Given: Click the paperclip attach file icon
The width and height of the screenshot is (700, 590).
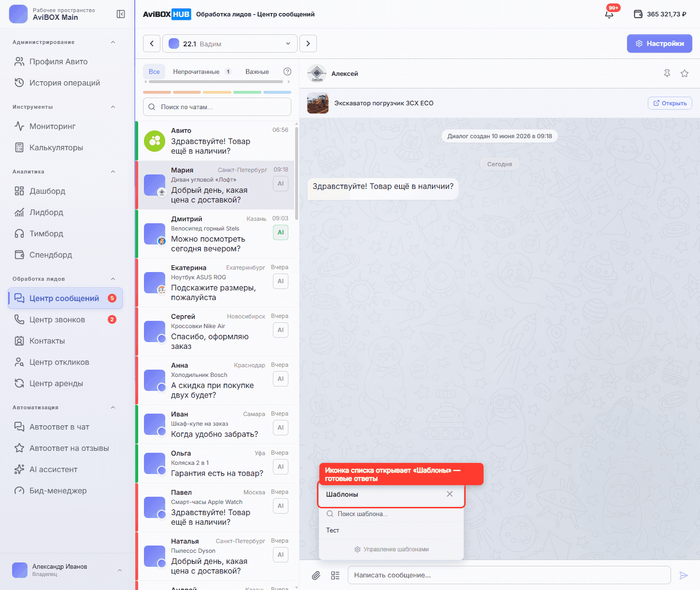Looking at the screenshot, I should 316,575.
